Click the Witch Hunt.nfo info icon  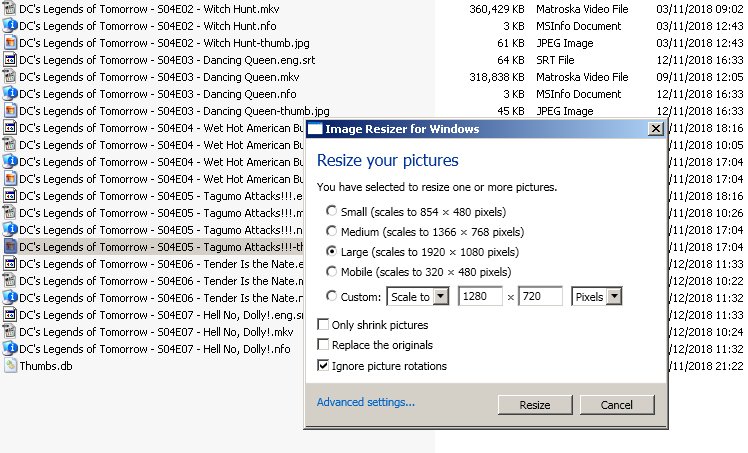(x=10, y=26)
